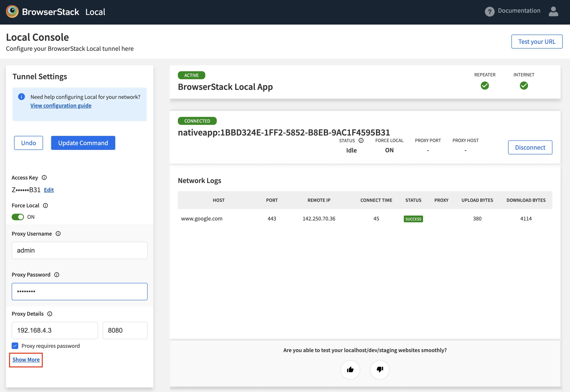Click Edit next to the access key
570x392 pixels.
click(49, 190)
